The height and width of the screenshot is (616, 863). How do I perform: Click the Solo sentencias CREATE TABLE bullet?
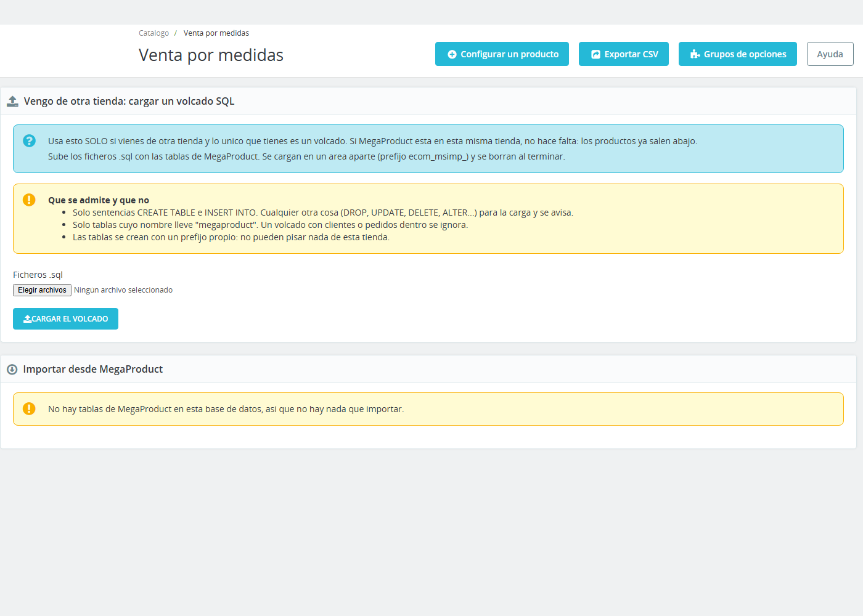323,213
